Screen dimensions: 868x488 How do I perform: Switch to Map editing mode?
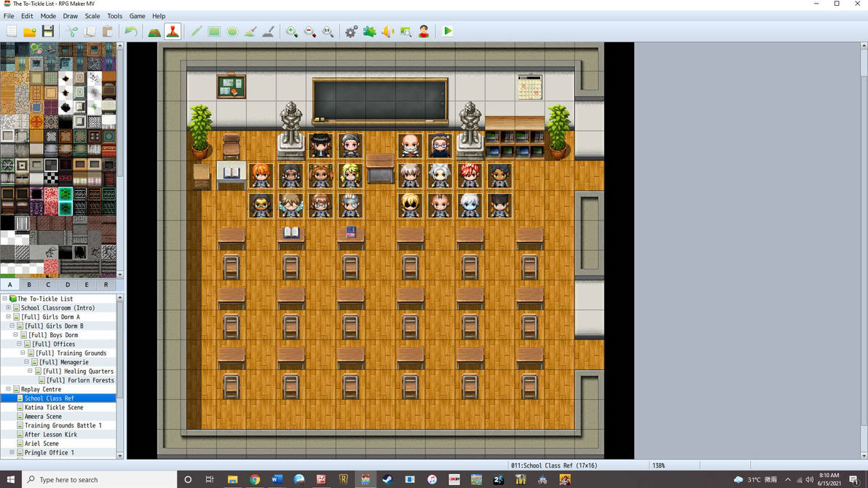coord(154,31)
